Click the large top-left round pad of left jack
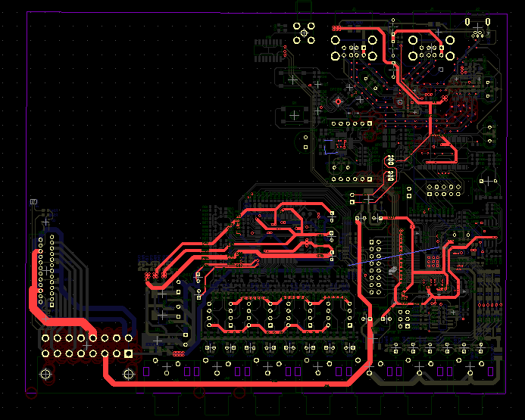 tap(336, 39)
